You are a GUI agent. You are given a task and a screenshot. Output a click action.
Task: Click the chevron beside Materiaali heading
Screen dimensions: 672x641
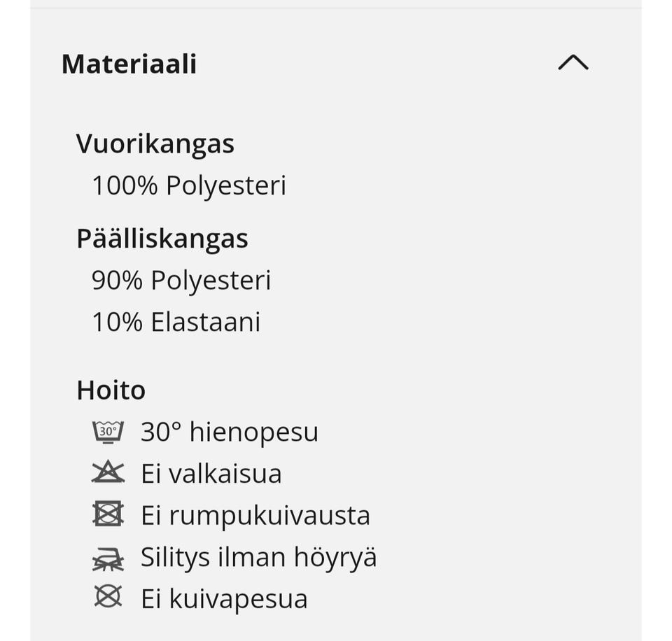click(x=574, y=62)
